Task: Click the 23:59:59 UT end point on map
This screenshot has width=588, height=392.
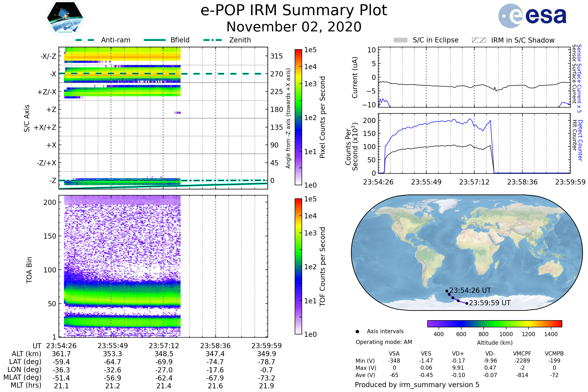Action: click(467, 304)
